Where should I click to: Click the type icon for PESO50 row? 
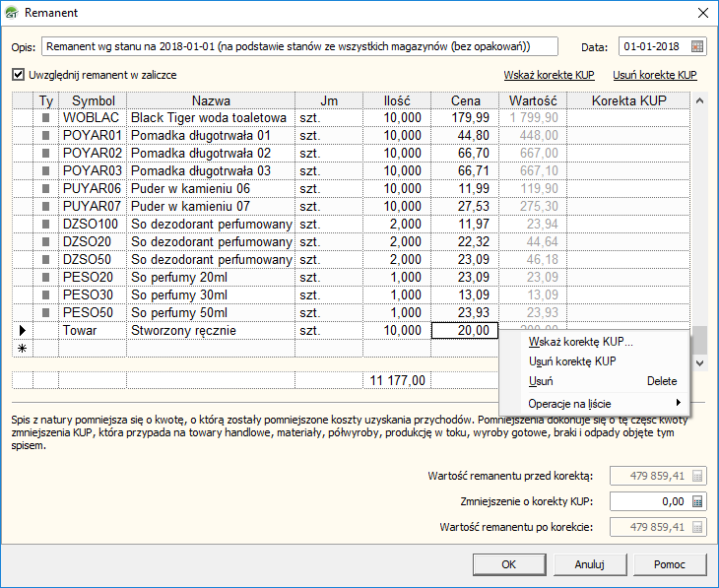point(46,313)
